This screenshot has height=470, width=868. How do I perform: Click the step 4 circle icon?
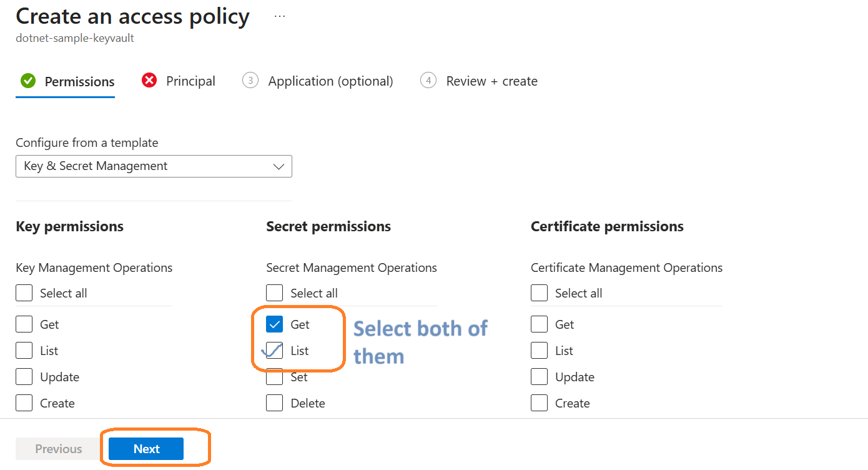coord(428,81)
